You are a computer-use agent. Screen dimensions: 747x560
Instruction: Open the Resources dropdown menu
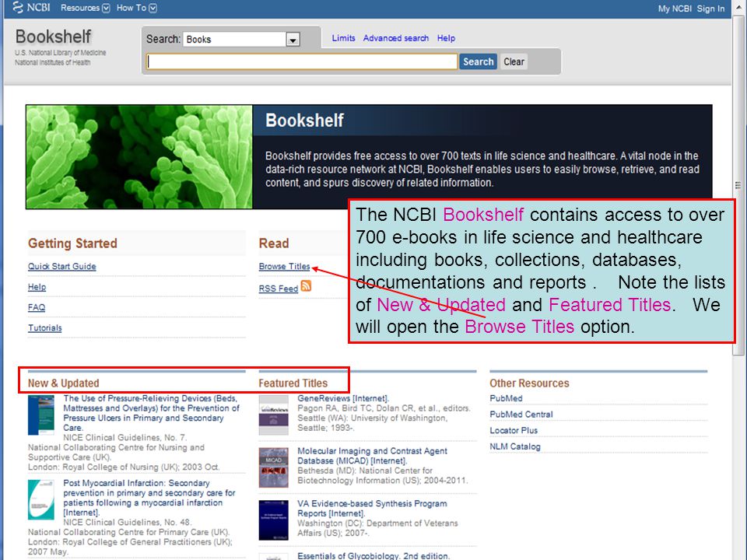(x=86, y=8)
